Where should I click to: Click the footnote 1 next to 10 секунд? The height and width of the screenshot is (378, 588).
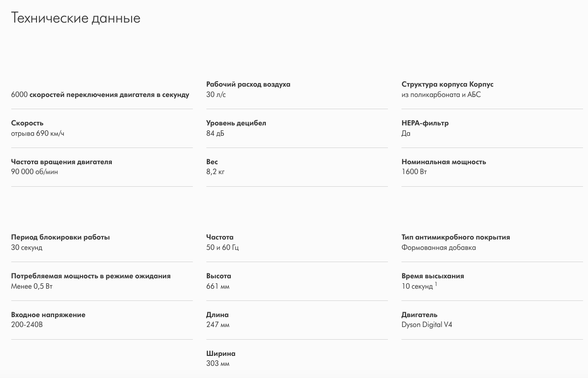[x=436, y=284]
